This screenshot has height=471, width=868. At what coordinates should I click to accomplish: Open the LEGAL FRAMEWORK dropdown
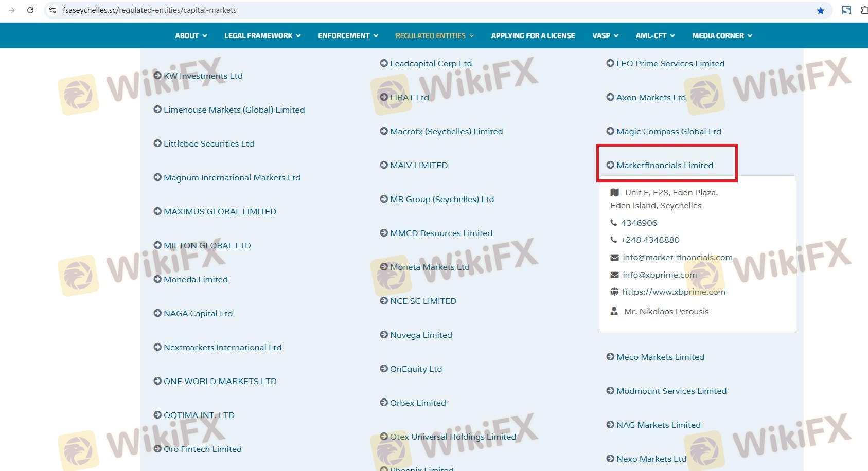pos(262,35)
